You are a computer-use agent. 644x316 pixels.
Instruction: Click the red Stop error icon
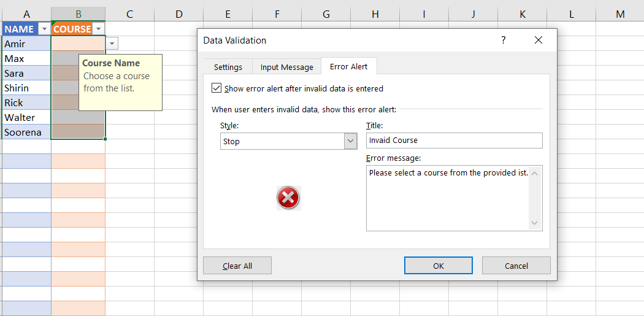pyautogui.click(x=288, y=198)
